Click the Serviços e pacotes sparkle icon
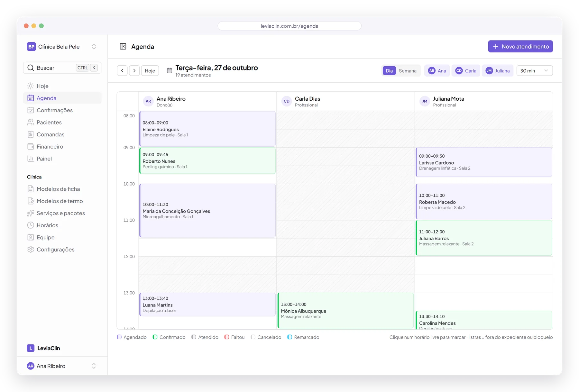Viewport: 579px width, 392px height. pyautogui.click(x=31, y=213)
